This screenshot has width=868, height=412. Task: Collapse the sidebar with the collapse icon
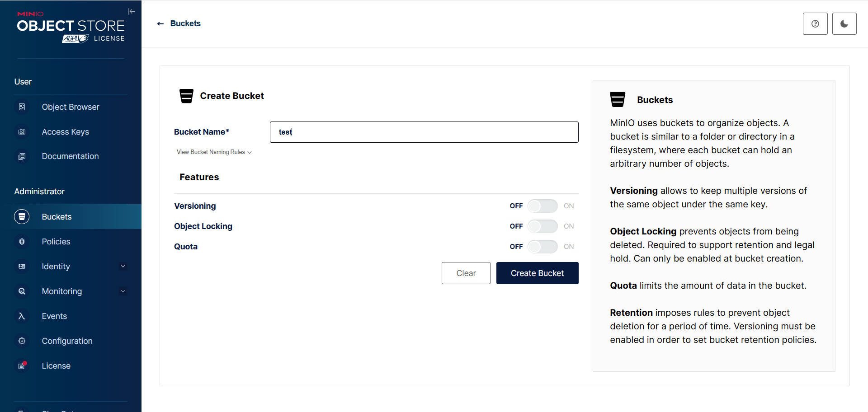click(132, 11)
